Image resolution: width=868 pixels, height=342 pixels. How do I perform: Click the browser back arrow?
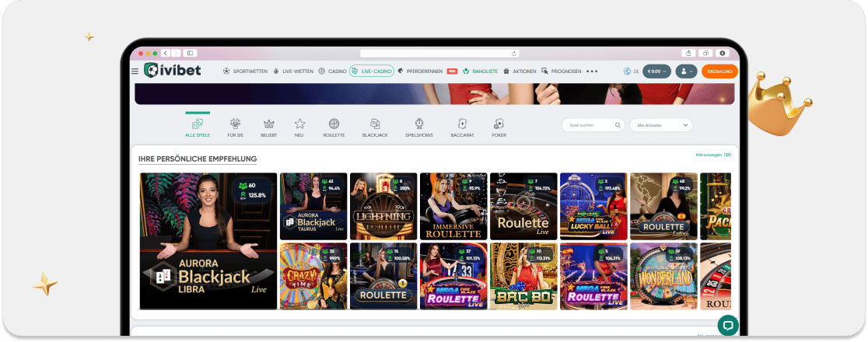(166, 53)
